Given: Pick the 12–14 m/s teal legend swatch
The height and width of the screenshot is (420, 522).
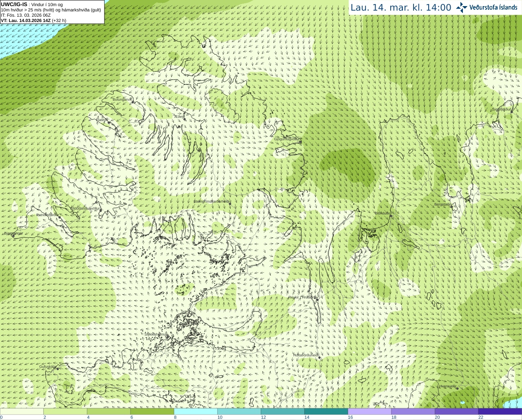Looking at the screenshot, I should point(283,411).
